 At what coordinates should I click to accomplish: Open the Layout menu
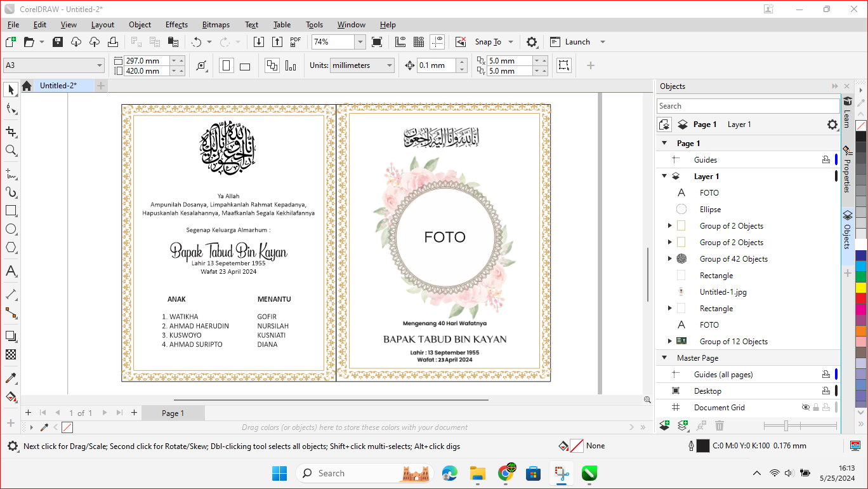point(103,25)
